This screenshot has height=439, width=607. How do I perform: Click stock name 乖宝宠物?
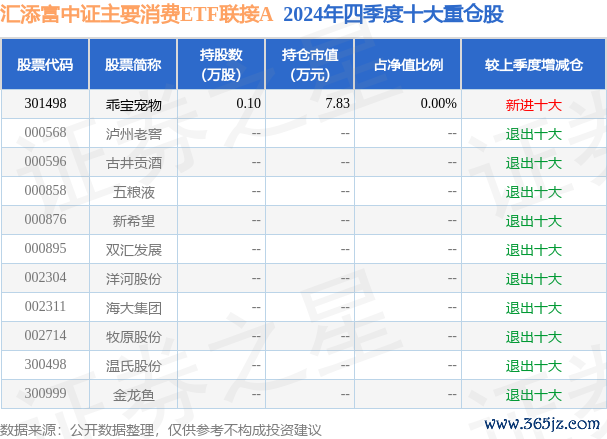(x=134, y=105)
